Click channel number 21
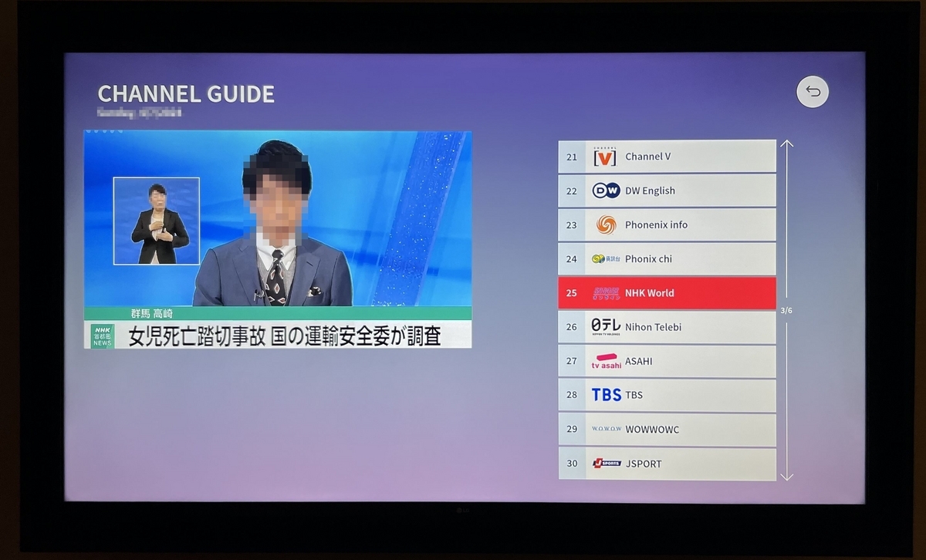This screenshot has height=560, width=926. (x=572, y=157)
